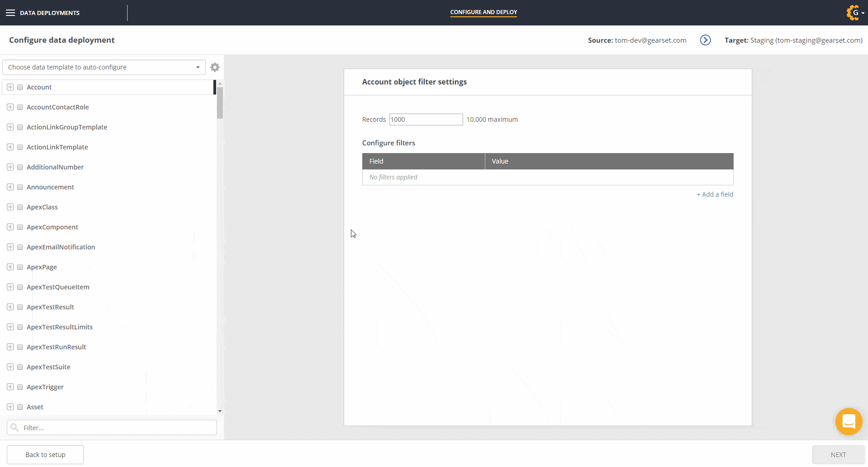Screen dimensions: 868x467
Task: Select the Configure and Deploy tab
Action: 483,12
